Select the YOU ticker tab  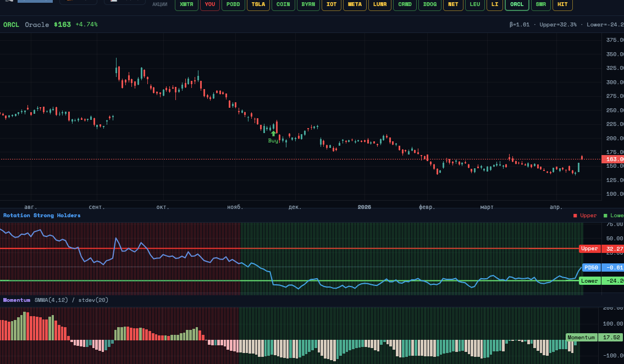tap(209, 4)
